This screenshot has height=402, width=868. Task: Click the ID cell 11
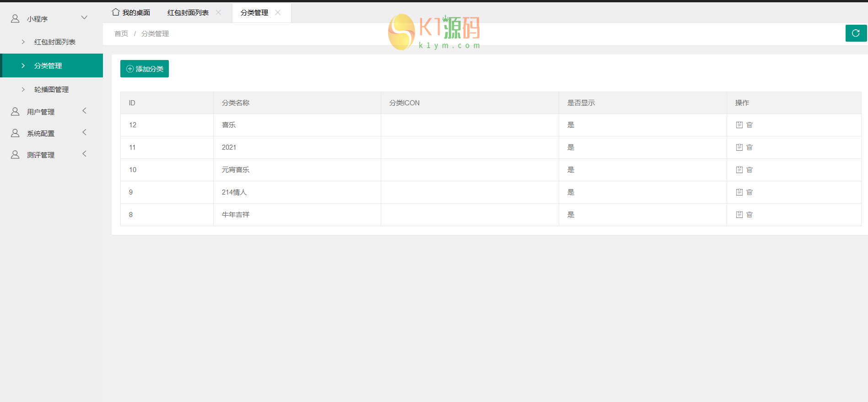coord(167,147)
